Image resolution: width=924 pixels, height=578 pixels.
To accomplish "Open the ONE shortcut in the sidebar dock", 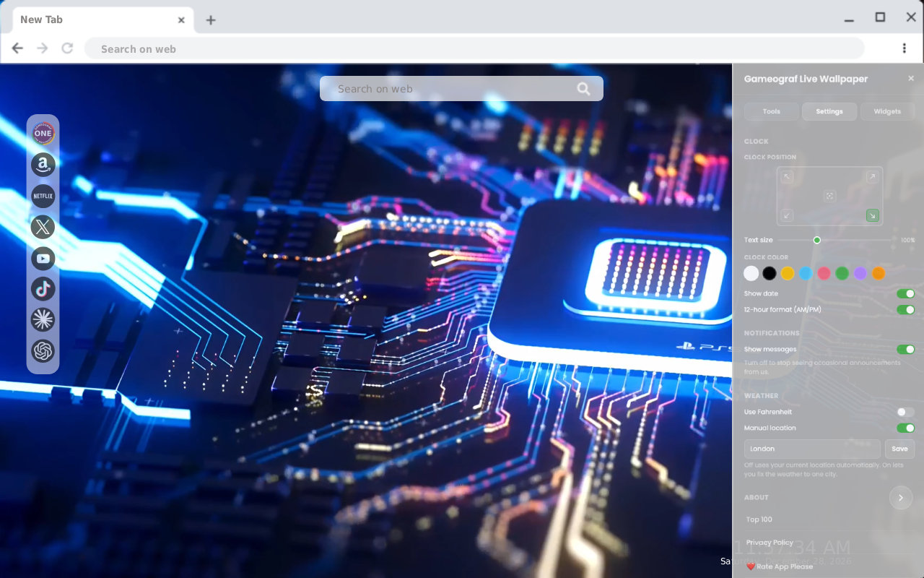I will click(43, 133).
